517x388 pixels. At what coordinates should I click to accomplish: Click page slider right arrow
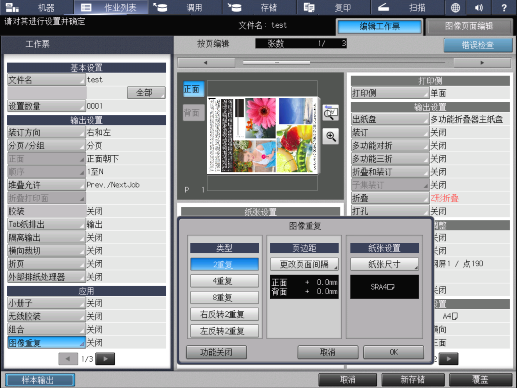click(482, 62)
